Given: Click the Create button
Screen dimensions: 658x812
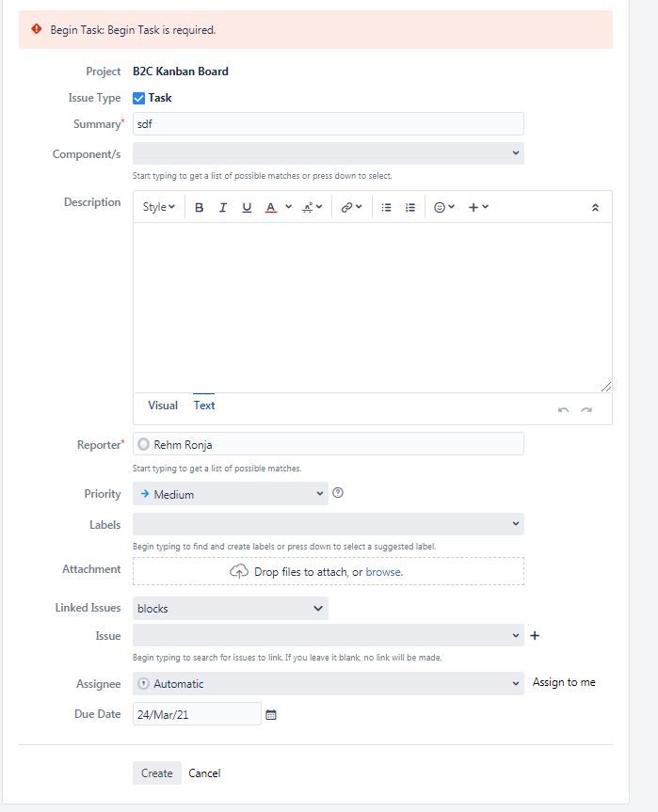Looking at the screenshot, I should 156,772.
